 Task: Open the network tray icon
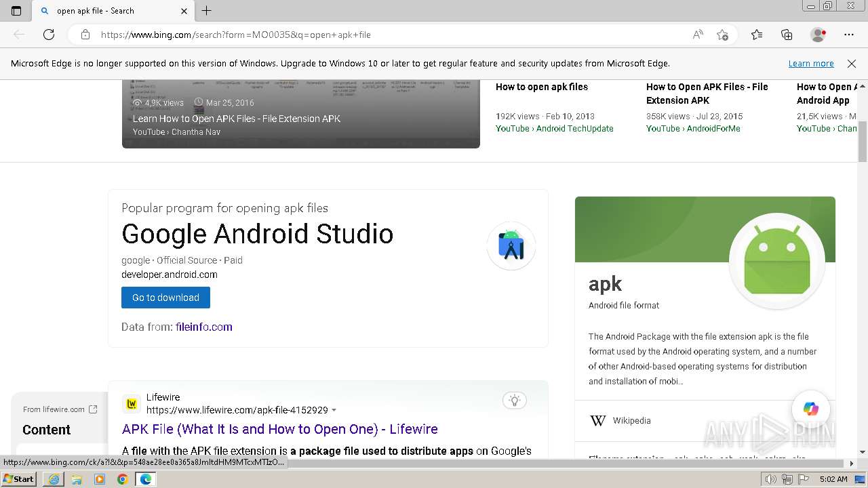click(787, 479)
